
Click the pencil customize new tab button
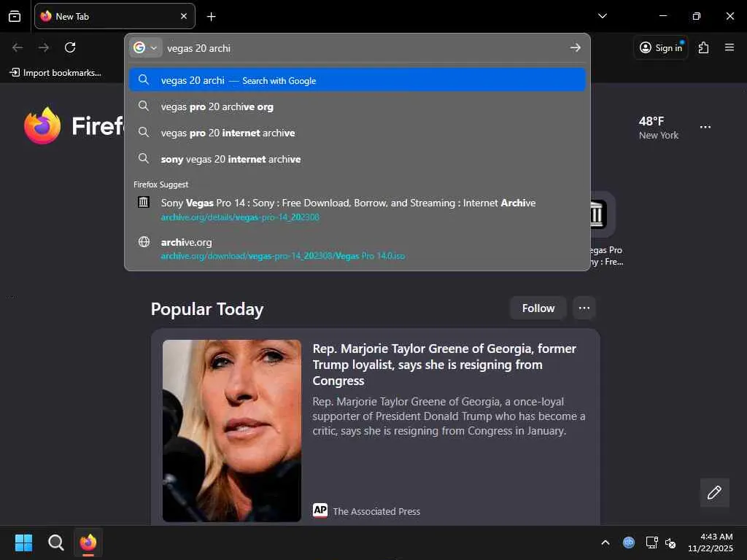(x=714, y=492)
